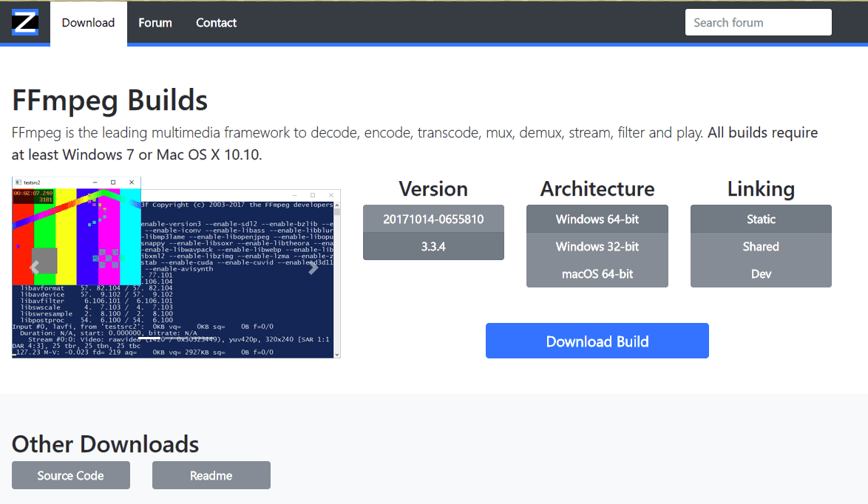
Task: Switch linking to Shared
Action: click(761, 246)
